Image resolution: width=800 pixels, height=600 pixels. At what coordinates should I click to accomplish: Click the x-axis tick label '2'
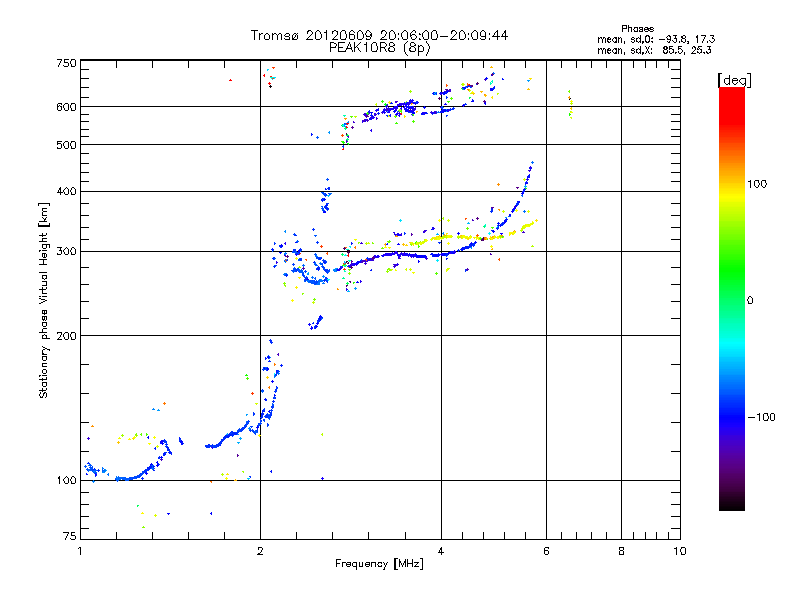coord(260,551)
